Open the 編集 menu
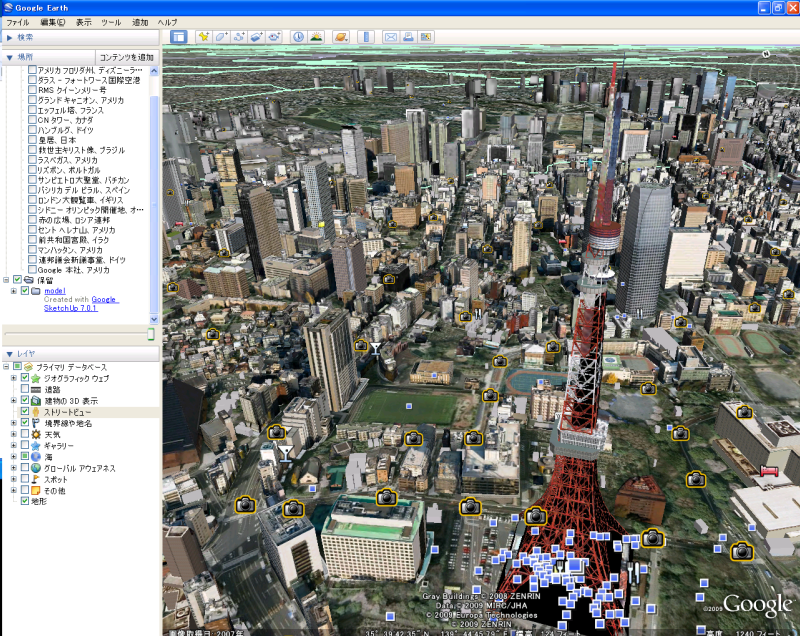 point(53,22)
